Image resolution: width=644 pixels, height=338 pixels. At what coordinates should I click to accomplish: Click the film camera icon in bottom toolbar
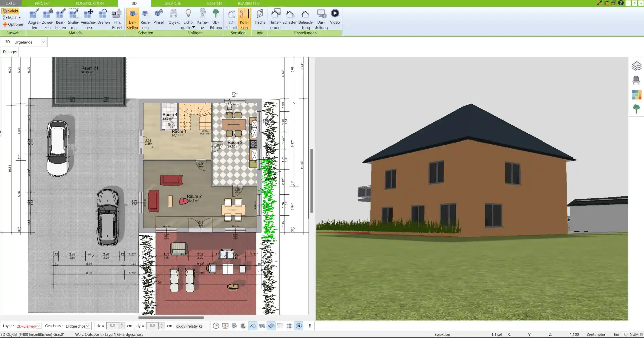(234, 326)
